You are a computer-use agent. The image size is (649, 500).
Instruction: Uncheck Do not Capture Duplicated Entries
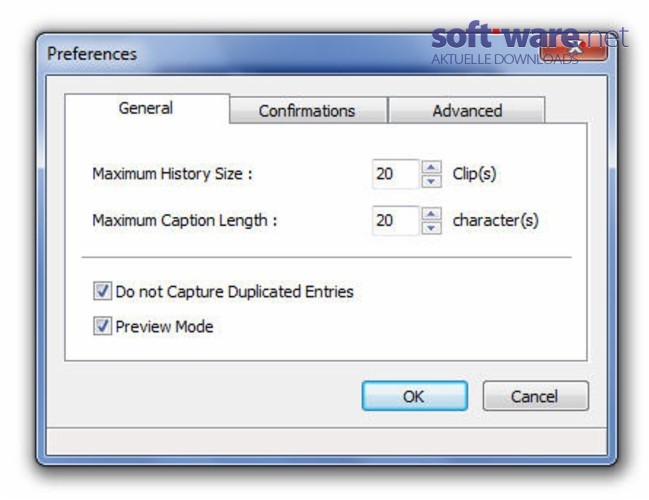[102, 291]
